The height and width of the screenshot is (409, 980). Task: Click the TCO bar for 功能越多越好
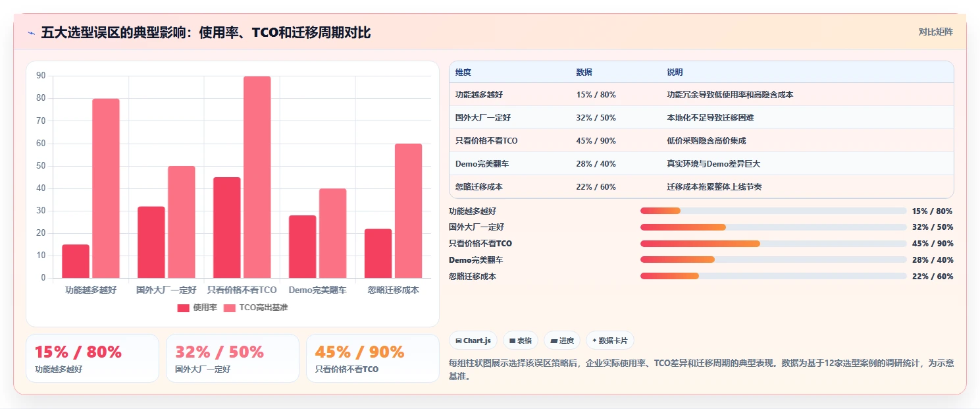(x=106, y=188)
